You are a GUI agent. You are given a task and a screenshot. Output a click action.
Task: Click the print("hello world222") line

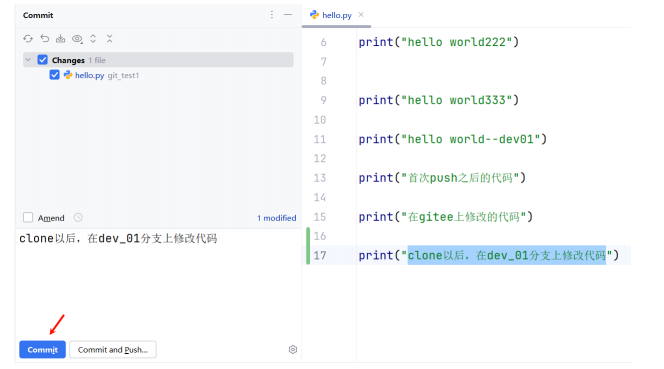[x=439, y=42]
